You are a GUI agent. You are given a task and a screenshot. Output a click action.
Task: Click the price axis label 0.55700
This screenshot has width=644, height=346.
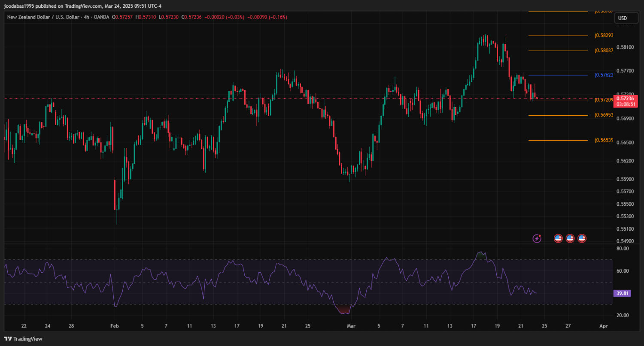click(x=625, y=191)
